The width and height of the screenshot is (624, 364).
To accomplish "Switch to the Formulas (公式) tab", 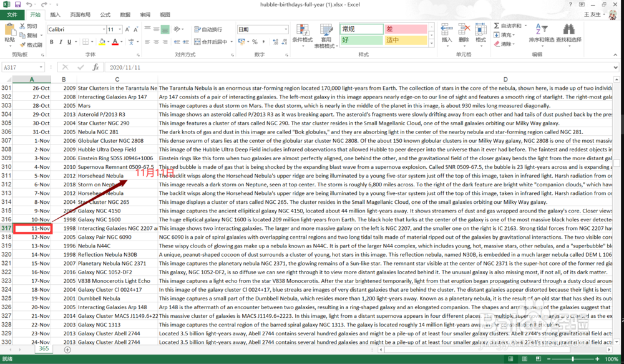I will pos(105,15).
